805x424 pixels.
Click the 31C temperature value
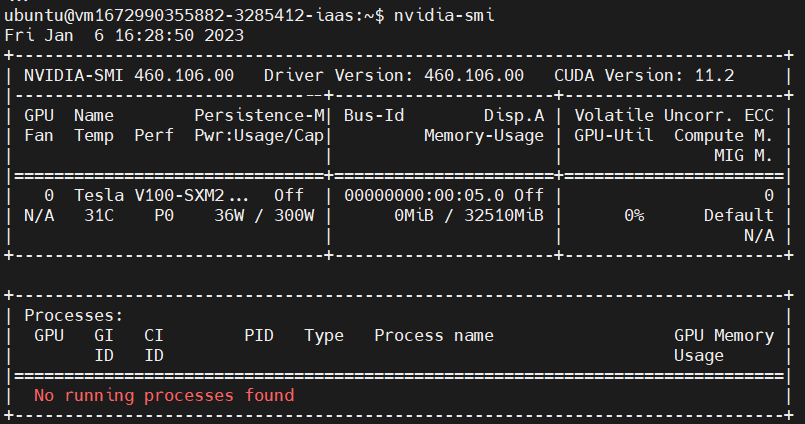click(99, 216)
